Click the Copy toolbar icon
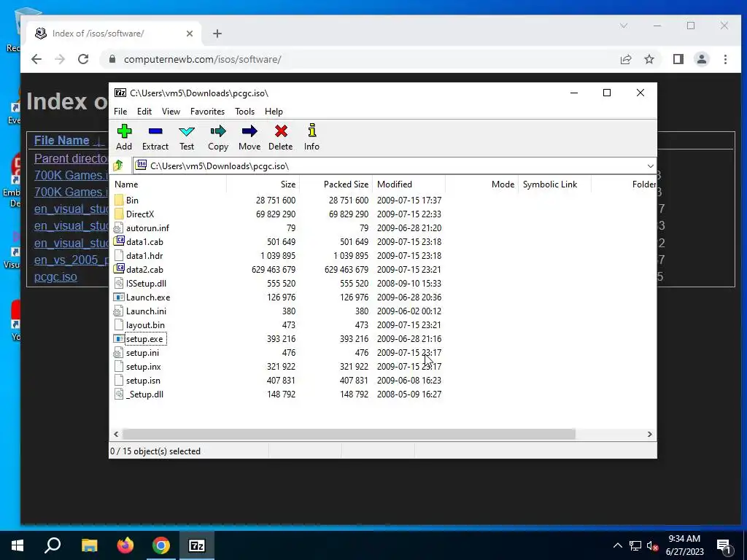 [x=218, y=131]
